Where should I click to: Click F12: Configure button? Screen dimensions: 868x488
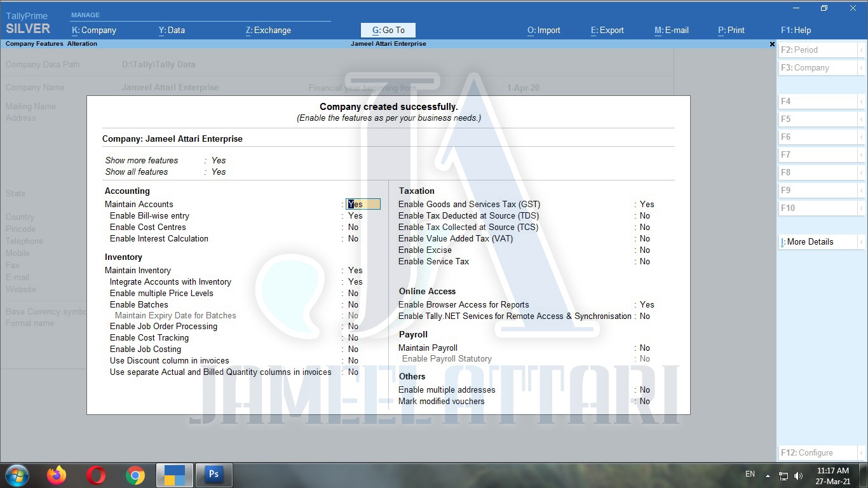(818, 452)
